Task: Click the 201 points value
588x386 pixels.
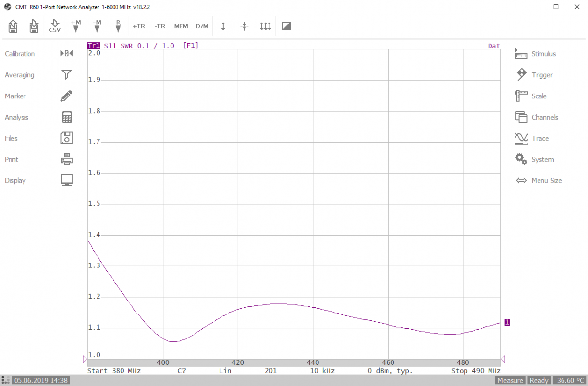Action: pyautogui.click(x=270, y=371)
